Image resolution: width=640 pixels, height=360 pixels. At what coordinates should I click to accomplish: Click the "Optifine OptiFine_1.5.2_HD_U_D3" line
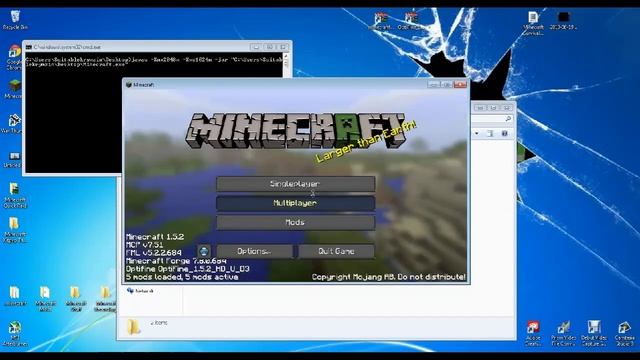(188, 269)
